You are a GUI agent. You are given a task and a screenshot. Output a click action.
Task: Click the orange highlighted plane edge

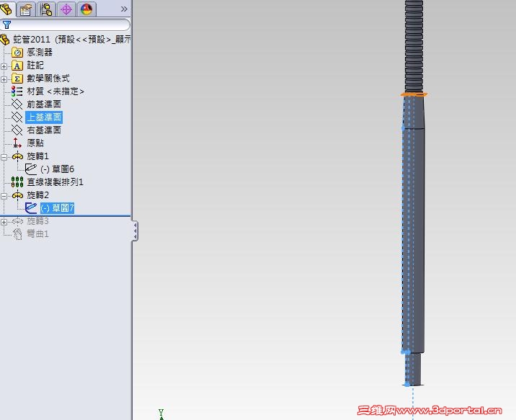coord(414,94)
